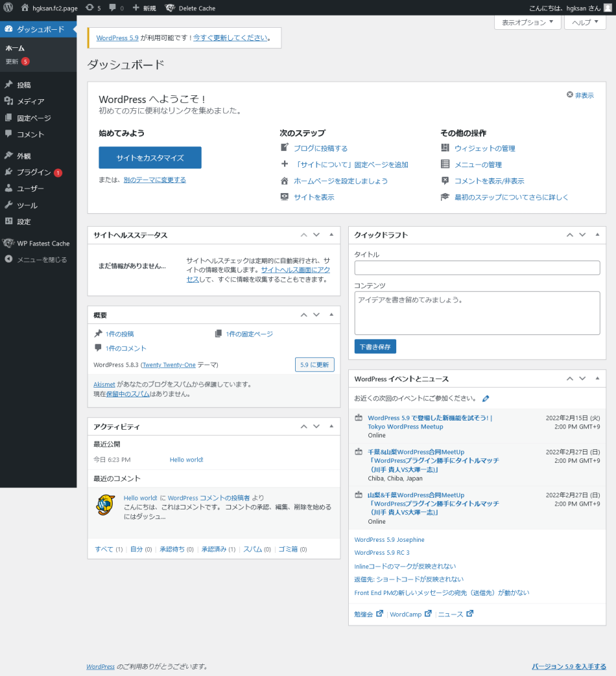Click the Akismet link
The height and width of the screenshot is (676, 616).
[x=104, y=384]
